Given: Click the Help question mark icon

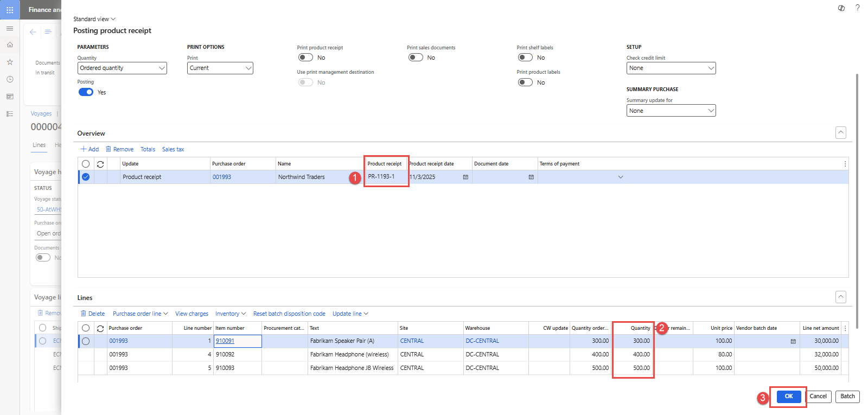Looking at the screenshot, I should (x=857, y=8).
